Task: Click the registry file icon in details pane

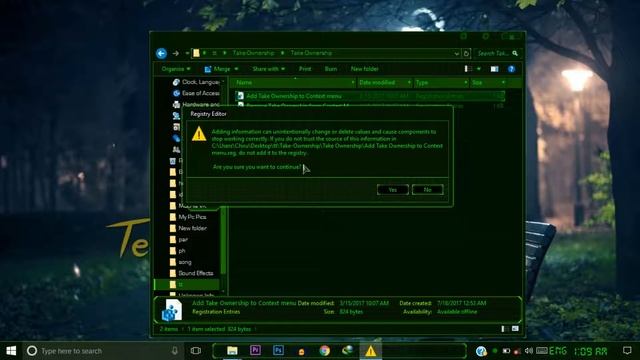Action: coord(171,310)
